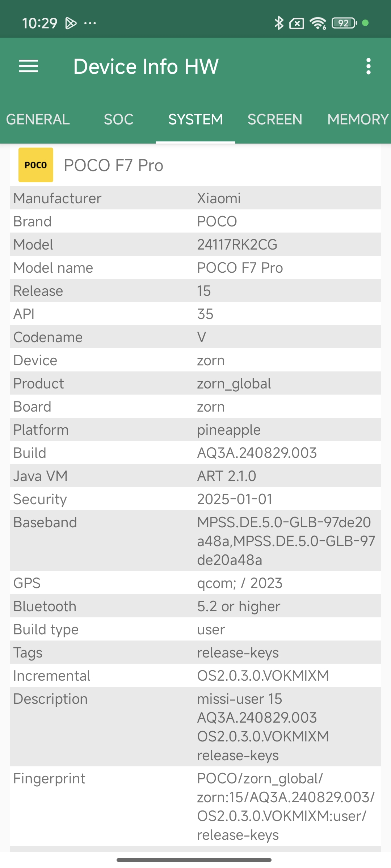Image resolution: width=391 pixels, height=868 pixels.
Task: Tap the clock time in status bar
Action: (39, 24)
